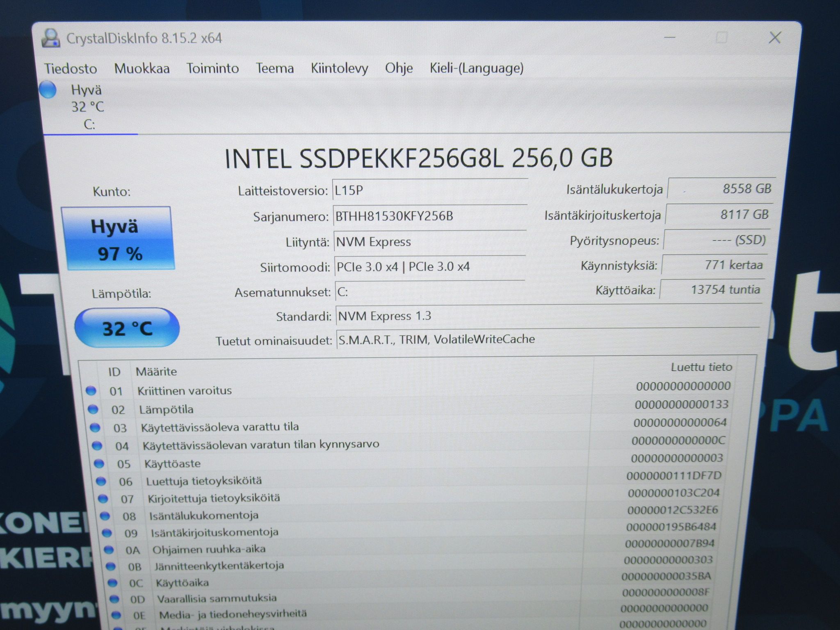Screen dimensions: 840x630
Task: Click the CrystalDiskInfo app icon in title bar
Action: (x=51, y=38)
